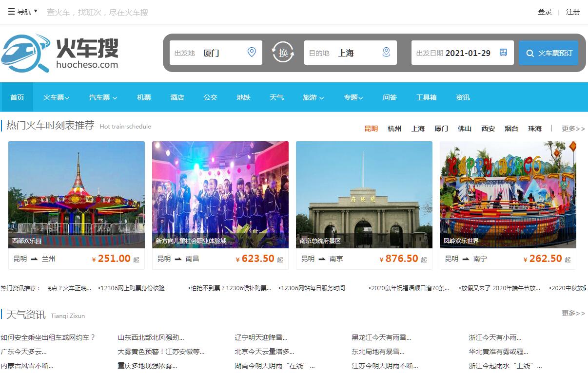Open the hamburger navigation menu icon
This screenshot has width=588, height=373.
coord(11,12)
